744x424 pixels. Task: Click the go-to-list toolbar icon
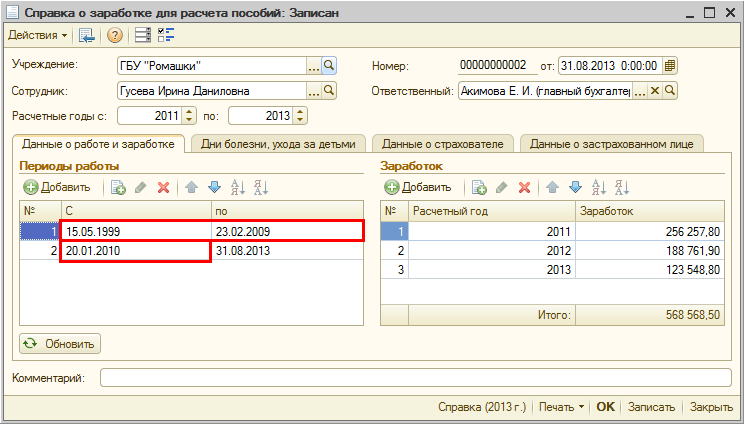86,35
